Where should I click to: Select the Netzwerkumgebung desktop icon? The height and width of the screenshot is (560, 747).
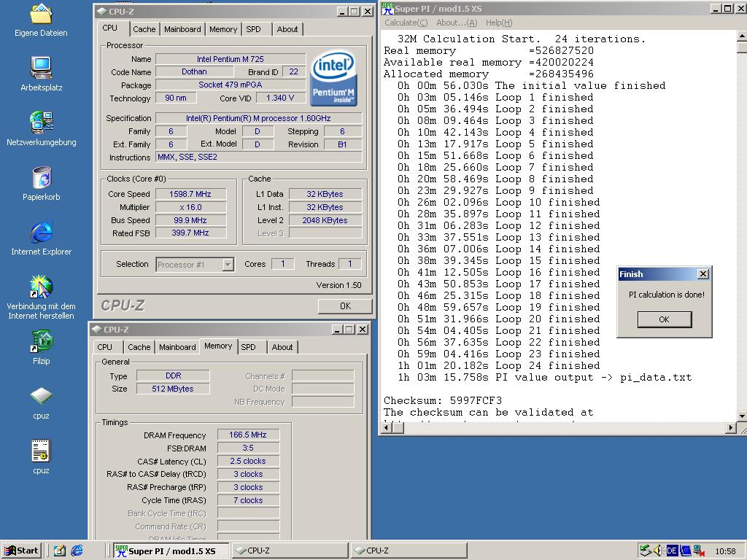(x=41, y=122)
